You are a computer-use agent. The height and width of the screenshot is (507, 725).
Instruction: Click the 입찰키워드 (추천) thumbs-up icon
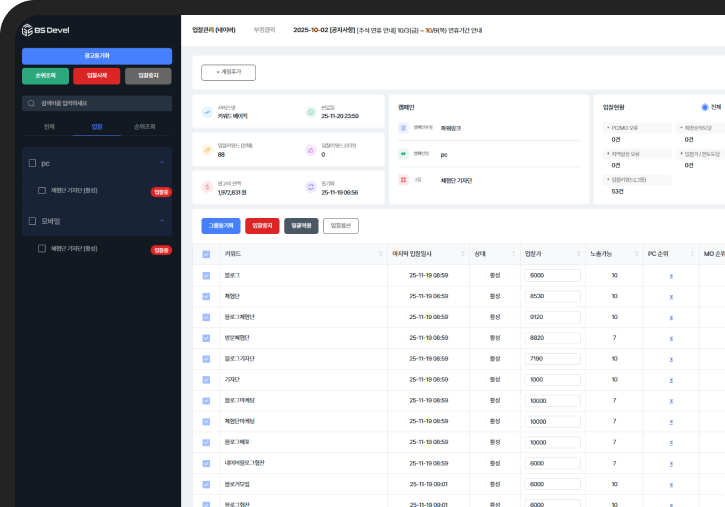pos(310,150)
